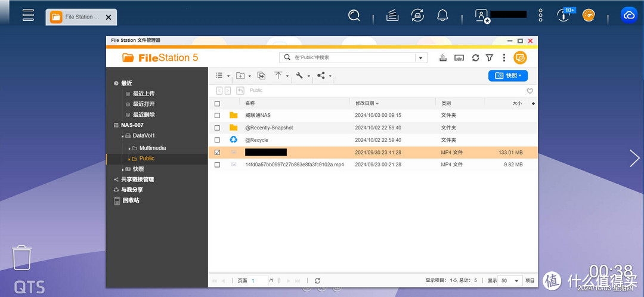
Task: Select the @Recently-Snapshot folder name
Action: click(269, 128)
